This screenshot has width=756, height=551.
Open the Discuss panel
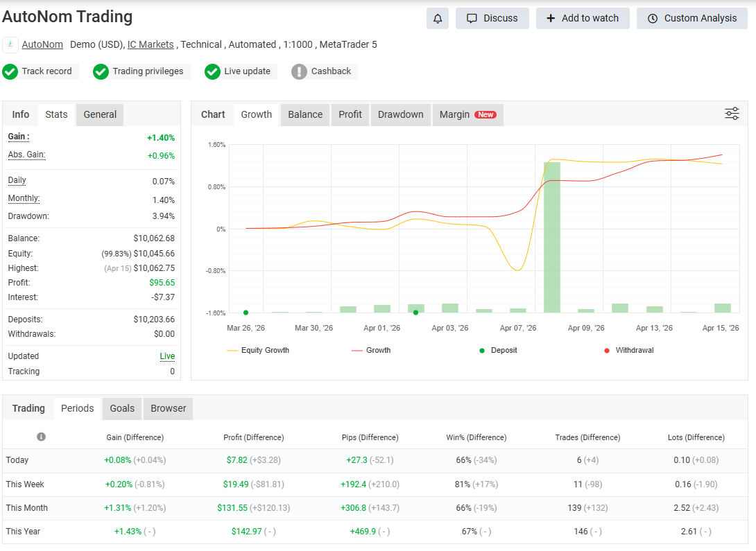coord(492,18)
